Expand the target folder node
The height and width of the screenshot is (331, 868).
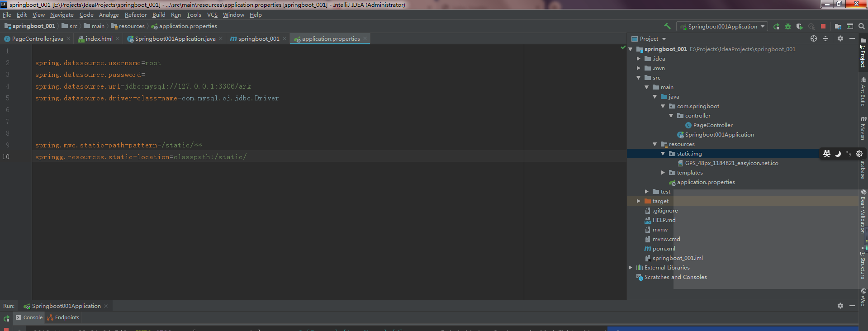639,201
